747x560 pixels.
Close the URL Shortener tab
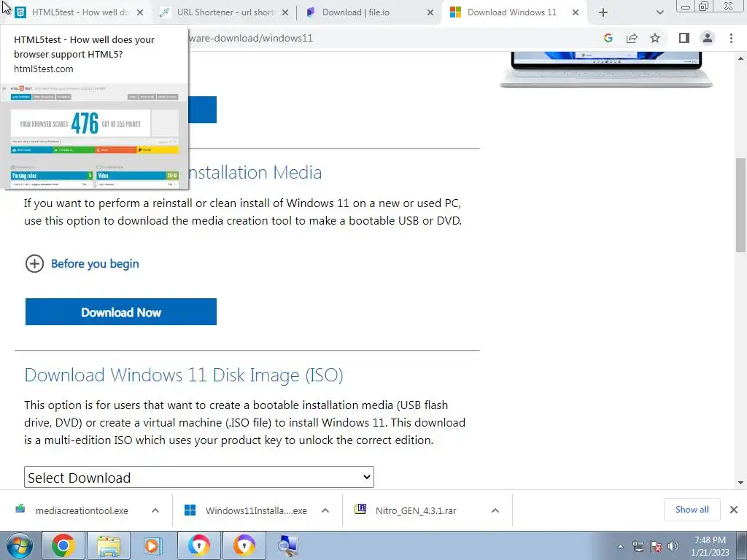coord(285,12)
